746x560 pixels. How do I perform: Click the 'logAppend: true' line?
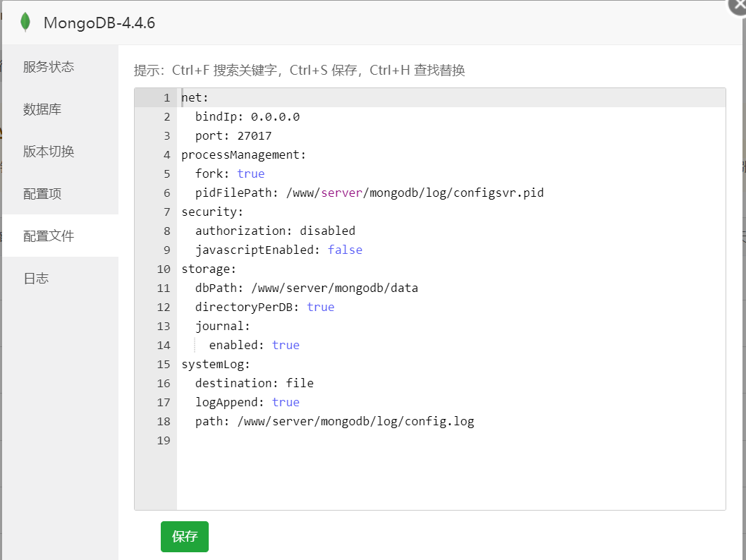247,402
